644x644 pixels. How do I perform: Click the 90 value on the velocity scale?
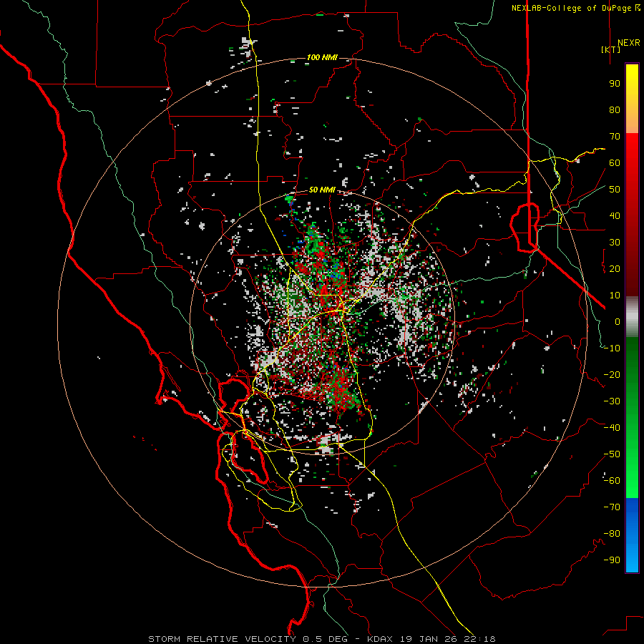click(x=615, y=84)
